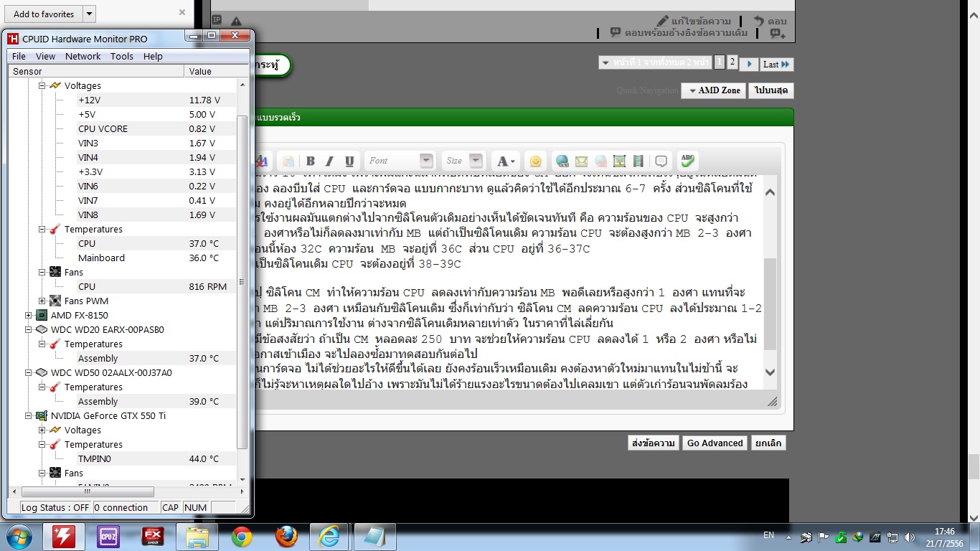Insert an email link with the envelope icon
This screenshot has height=551, width=980.
pos(581,161)
